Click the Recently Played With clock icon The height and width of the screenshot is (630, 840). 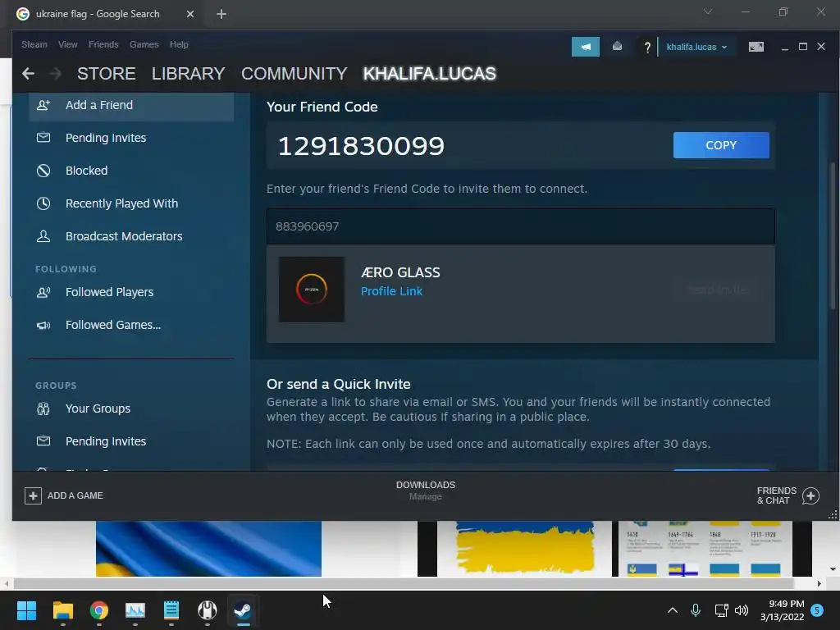(43, 203)
